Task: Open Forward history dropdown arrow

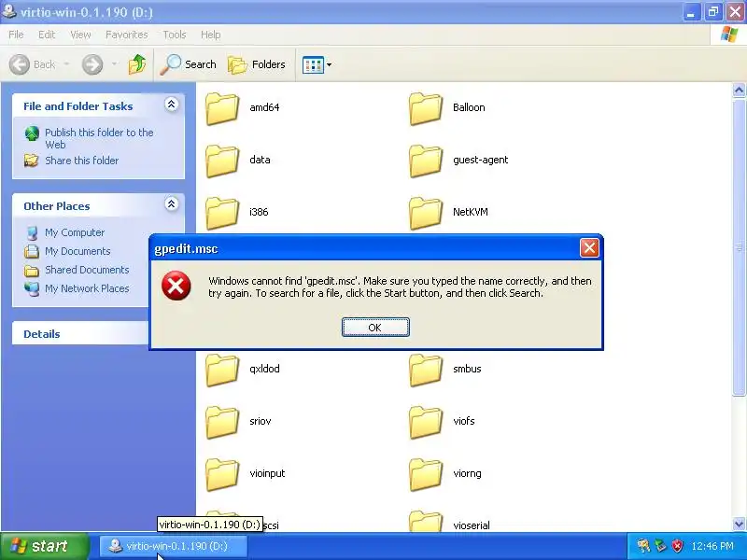Action: [114, 64]
